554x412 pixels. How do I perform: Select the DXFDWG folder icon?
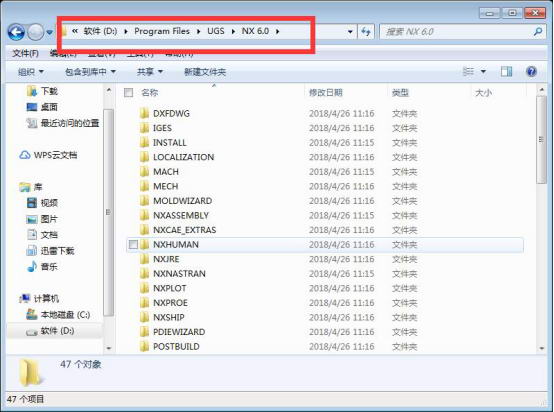coord(144,113)
